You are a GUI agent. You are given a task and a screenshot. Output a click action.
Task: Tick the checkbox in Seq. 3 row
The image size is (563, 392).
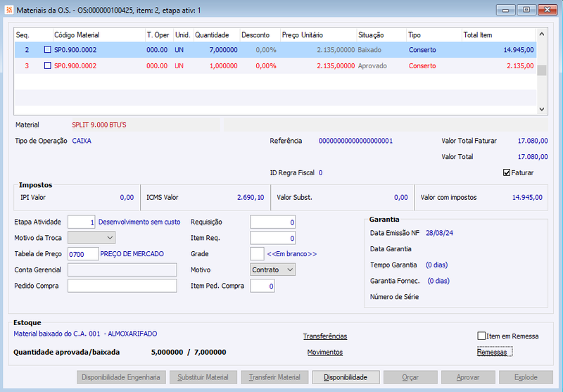(47, 65)
